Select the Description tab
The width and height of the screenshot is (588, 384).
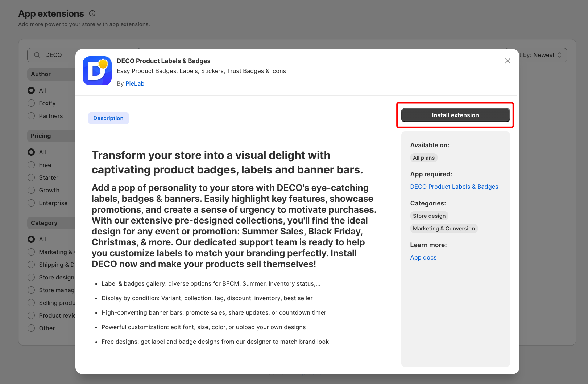pos(108,118)
